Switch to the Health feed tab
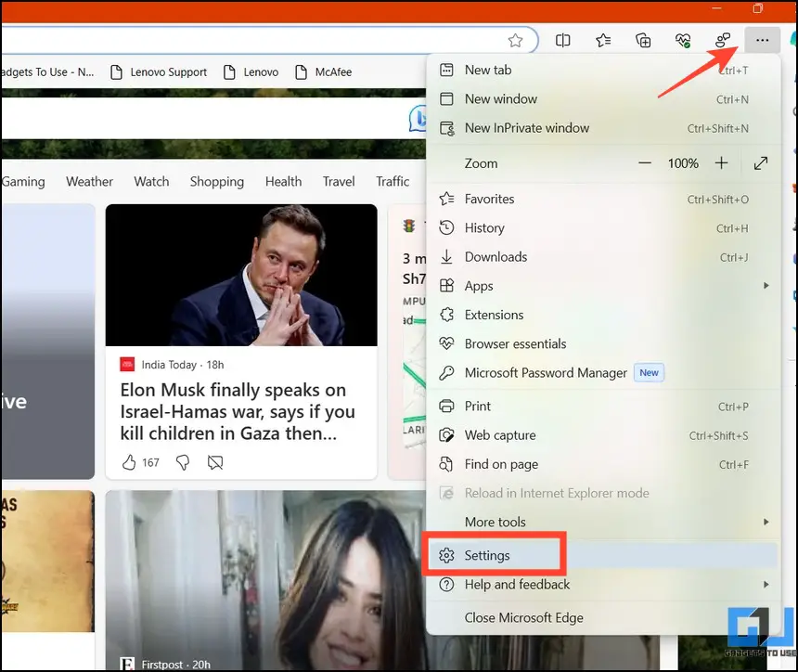This screenshot has width=798, height=672. [x=283, y=182]
